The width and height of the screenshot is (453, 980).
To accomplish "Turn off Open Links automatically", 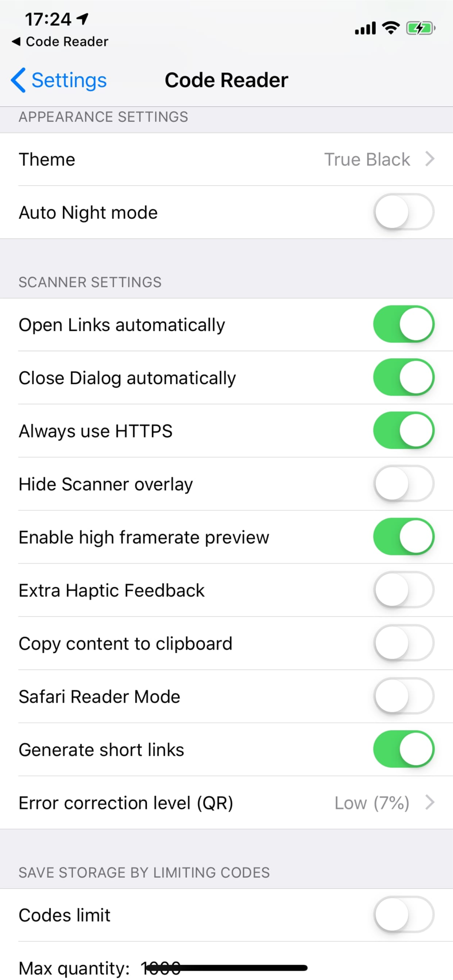I will pos(403,324).
